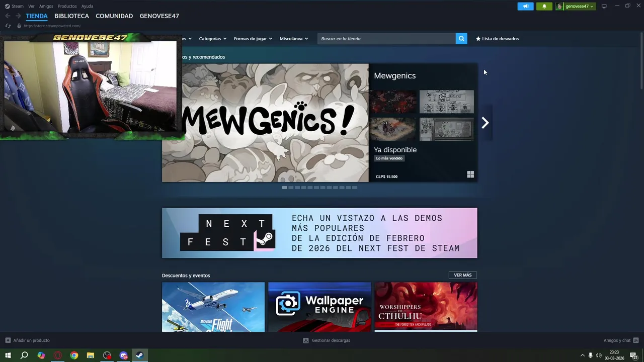Open File Explorer from the taskbar
The image size is (644, 362).
point(91,355)
